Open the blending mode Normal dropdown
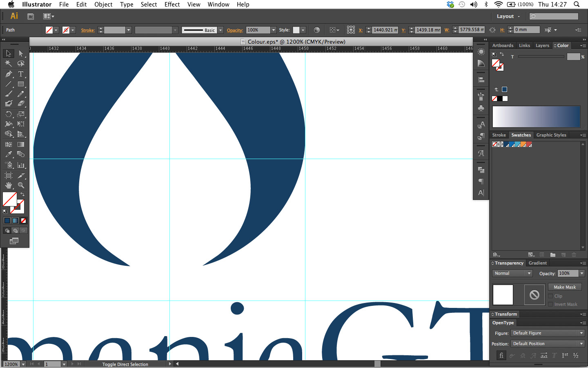The height and width of the screenshot is (368, 588). pyautogui.click(x=512, y=273)
